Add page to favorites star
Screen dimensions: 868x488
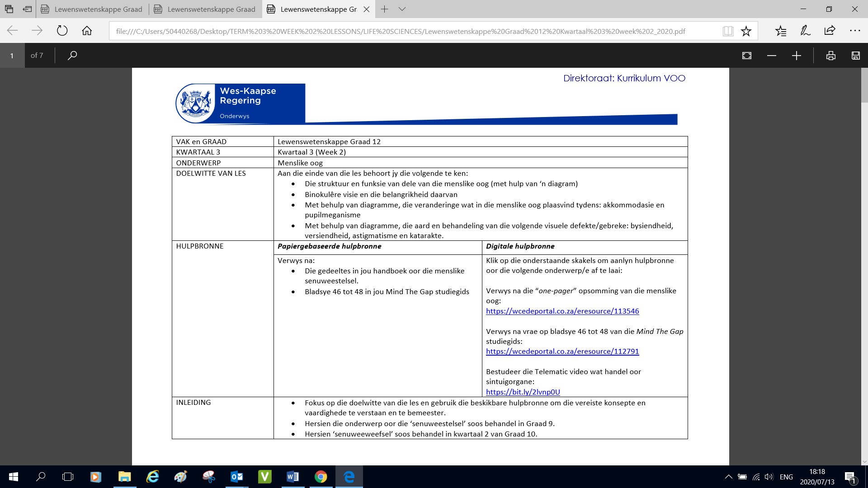[x=746, y=31]
